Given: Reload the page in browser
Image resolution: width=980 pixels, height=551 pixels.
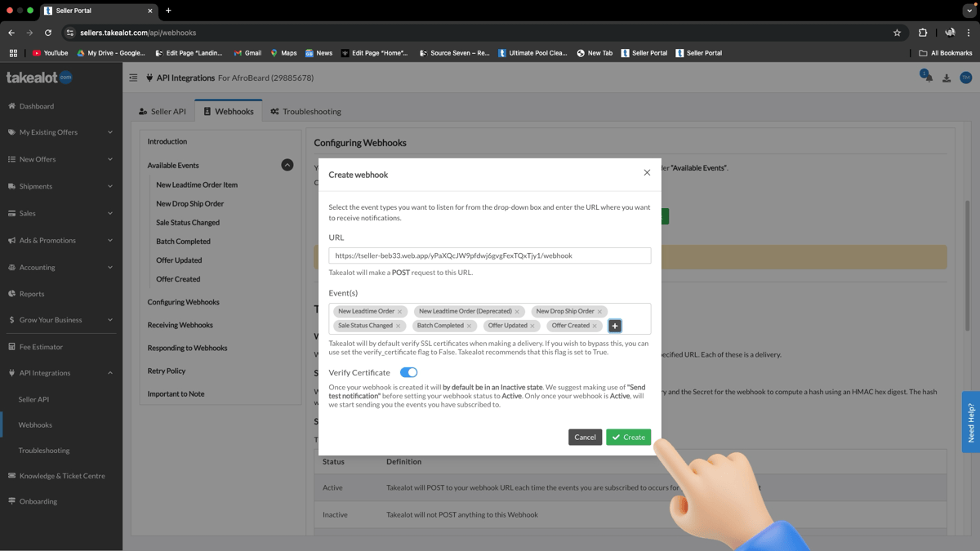Looking at the screenshot, I should [48, 33].
